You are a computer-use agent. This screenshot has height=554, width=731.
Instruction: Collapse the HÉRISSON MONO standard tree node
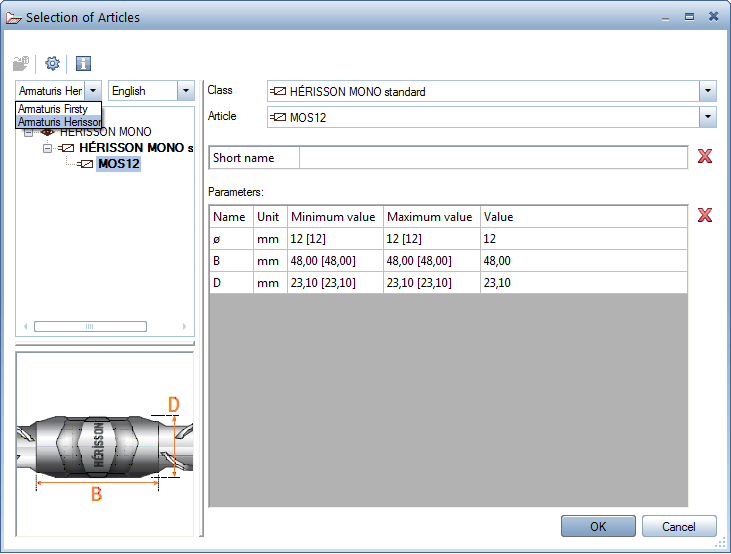coord(46,148)
